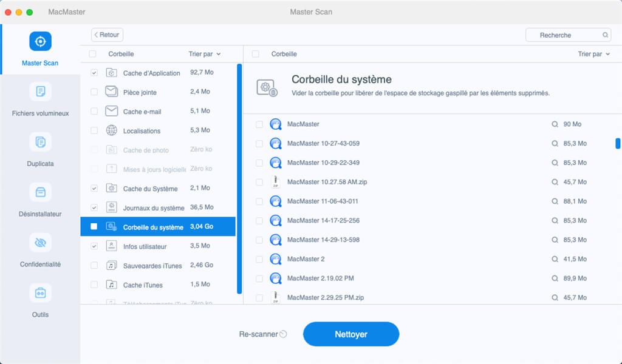Click the MacMaster 10.27.58 AM.zip file icon
622x364 pixels.
point(275,182)
